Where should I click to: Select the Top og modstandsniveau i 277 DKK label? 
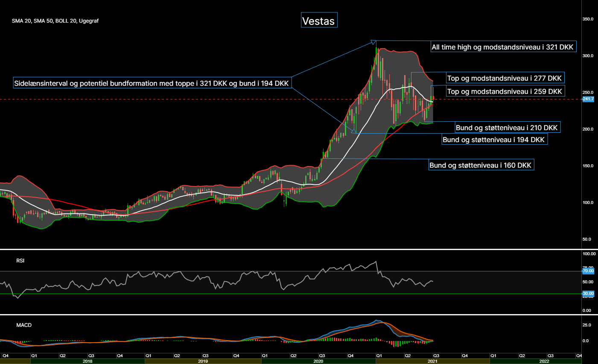(505, 78)
